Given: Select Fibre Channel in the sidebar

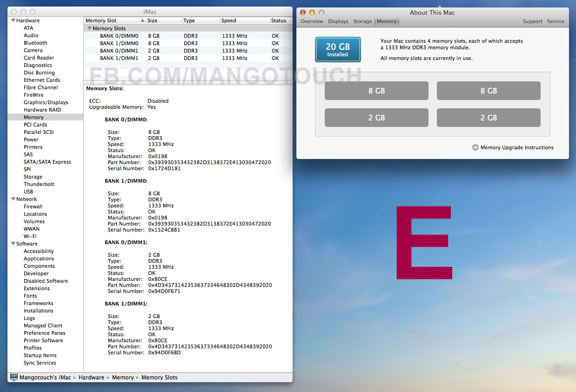Looking at the screenshot, I should pyautogui.click(x=41, y=87).
